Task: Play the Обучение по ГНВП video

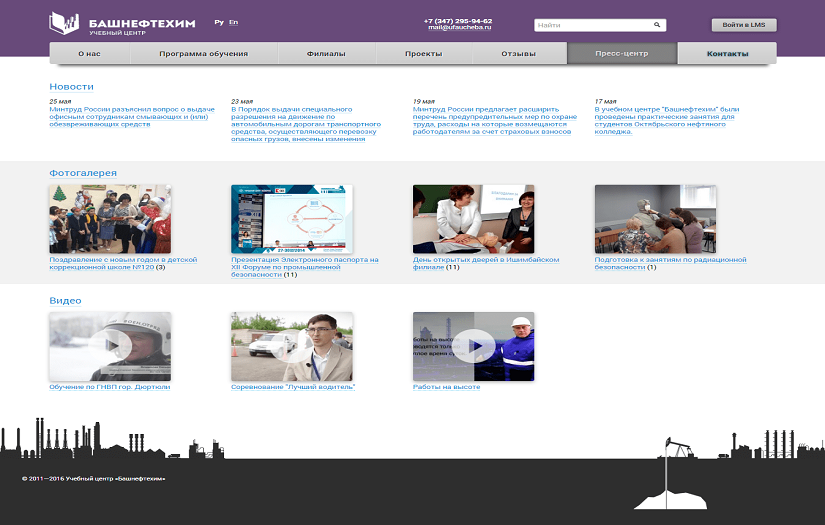Action: (x=110, y=346)
